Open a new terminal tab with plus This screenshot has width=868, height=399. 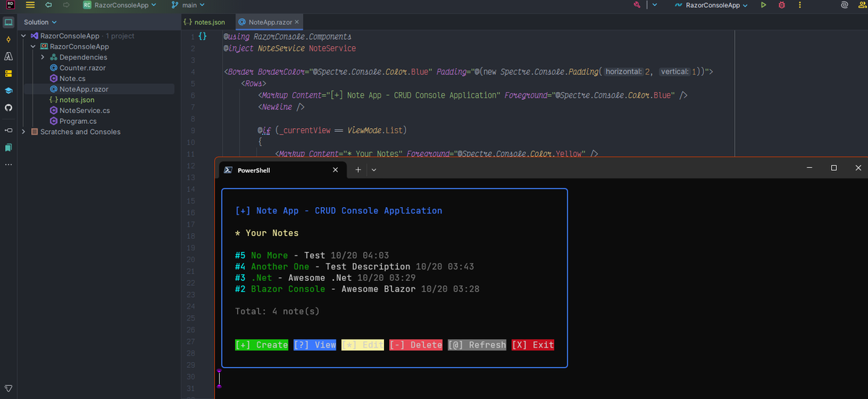[358, 169]
